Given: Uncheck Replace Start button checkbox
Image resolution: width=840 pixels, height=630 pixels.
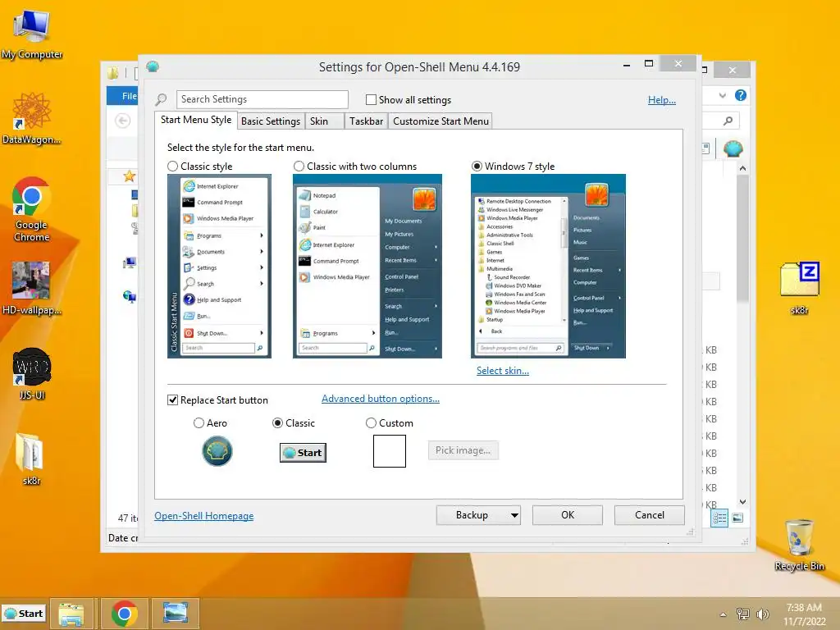Looking at the screenshot, I should click(x=172, y=400).
